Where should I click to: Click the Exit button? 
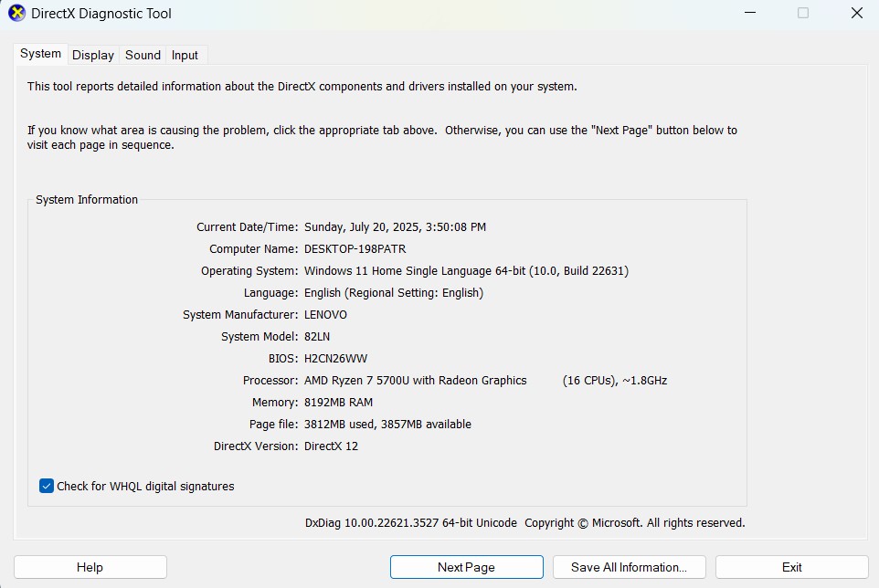[791, 566]
